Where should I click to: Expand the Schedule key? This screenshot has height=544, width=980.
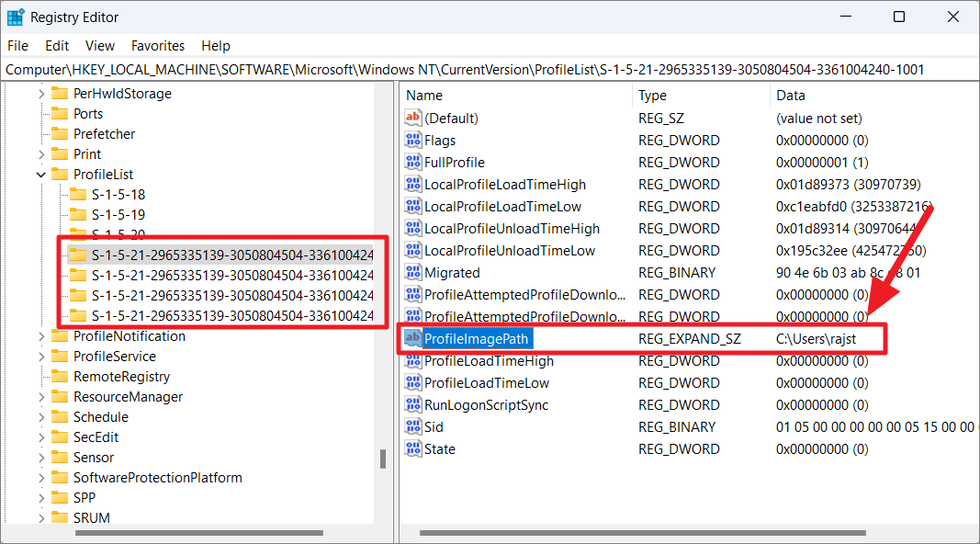point(40,416)
